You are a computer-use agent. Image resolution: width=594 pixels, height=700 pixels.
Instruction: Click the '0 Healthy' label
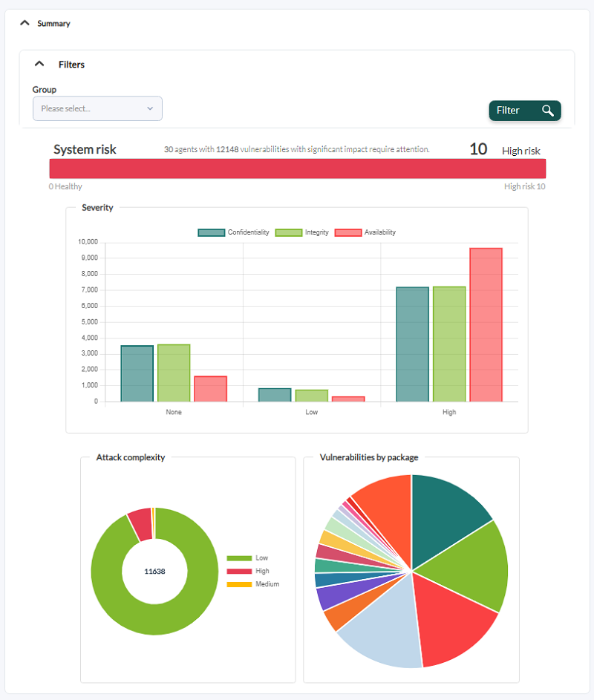[65, 186]
